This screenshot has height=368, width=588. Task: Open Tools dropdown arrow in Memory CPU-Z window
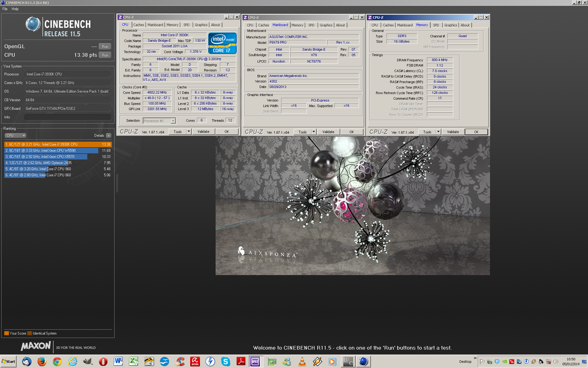tap(438, 132)
